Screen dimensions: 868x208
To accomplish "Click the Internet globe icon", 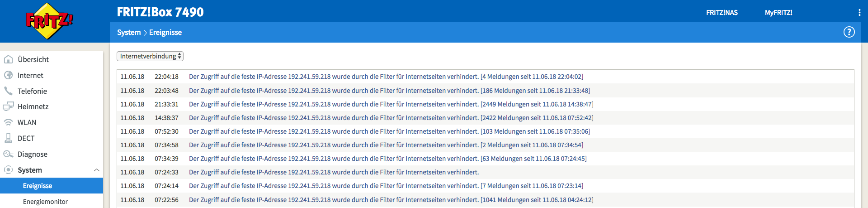I will tap(8, 75).
